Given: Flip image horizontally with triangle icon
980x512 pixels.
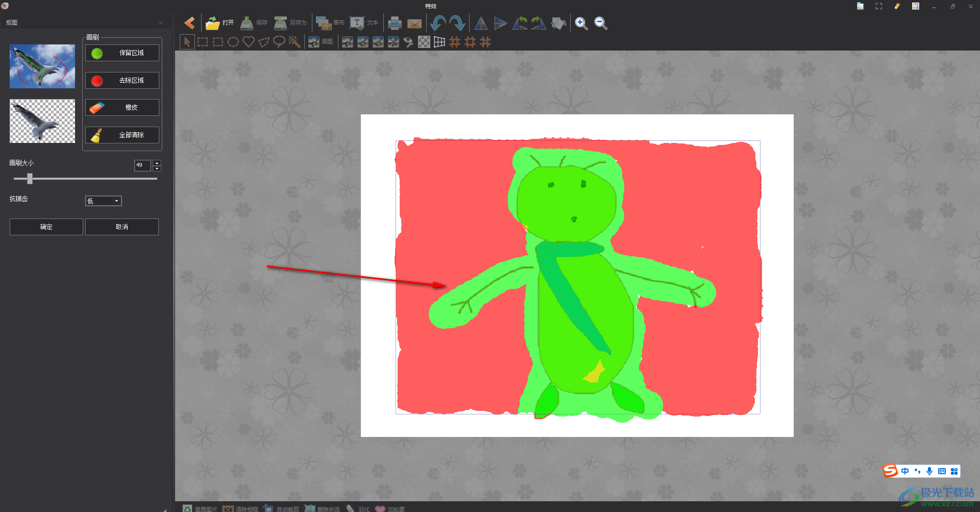Looking at the screenshot, I should (481, 23).
